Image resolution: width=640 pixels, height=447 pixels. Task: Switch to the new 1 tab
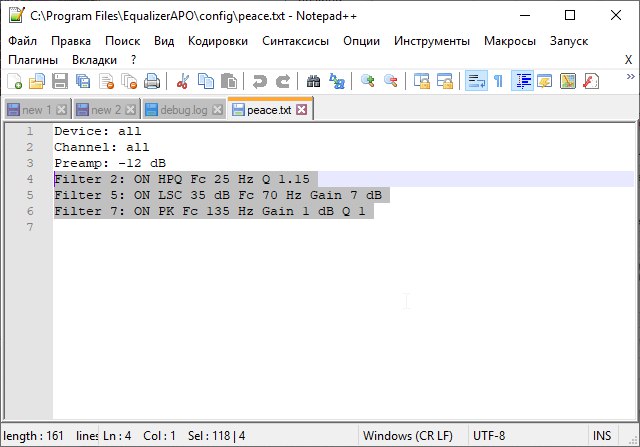coord(36,110)
